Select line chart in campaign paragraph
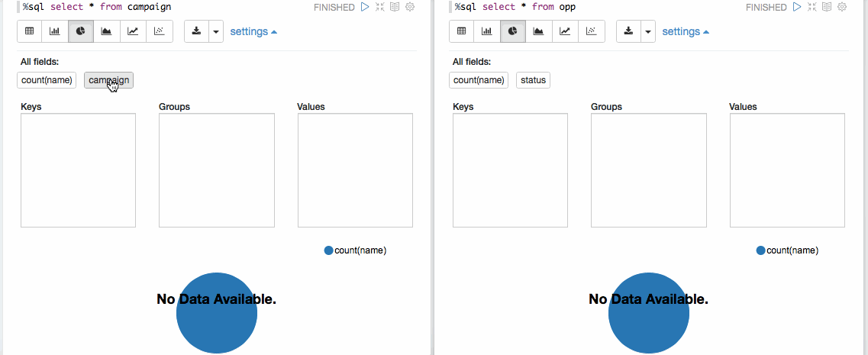868x355 pixels. coord(133,31)
